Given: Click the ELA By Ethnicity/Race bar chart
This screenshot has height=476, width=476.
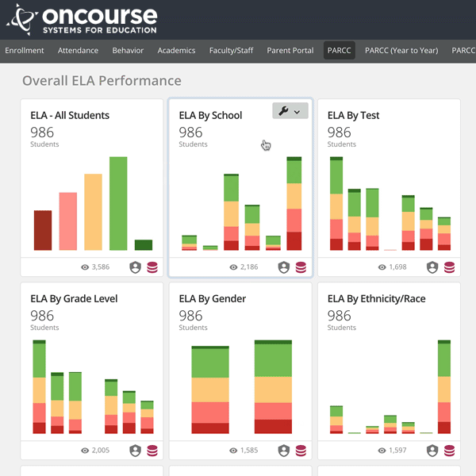Looking at the screenshot, I should (390, 387).
